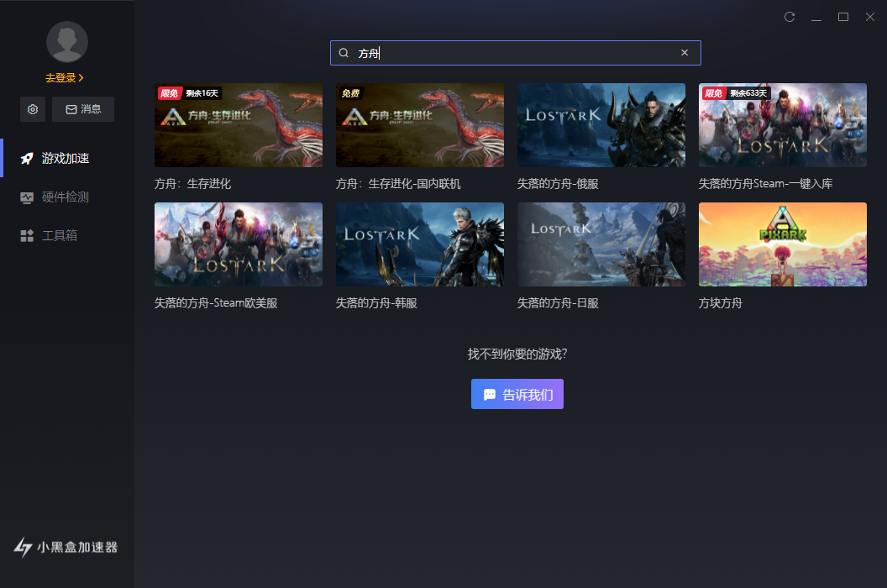Image resolution: width=887 pixels, height=588 pixels.
Task: Click the user avatar icon
Action: pos(66,42)
